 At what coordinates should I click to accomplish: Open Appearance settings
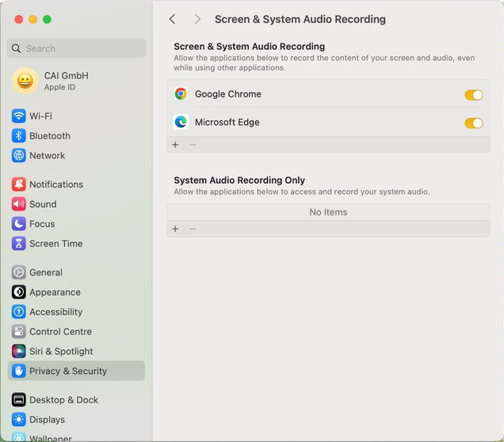[x=76, y=292]
